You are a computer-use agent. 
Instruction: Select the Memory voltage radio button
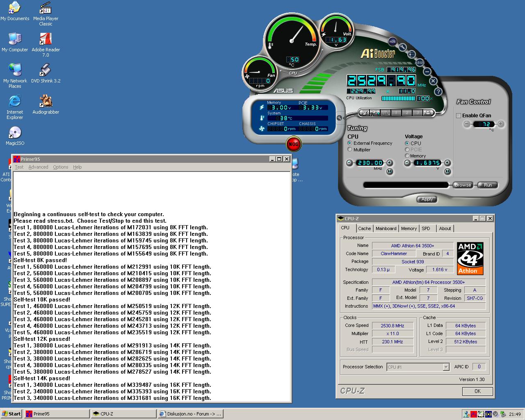(x=407, y=156)
